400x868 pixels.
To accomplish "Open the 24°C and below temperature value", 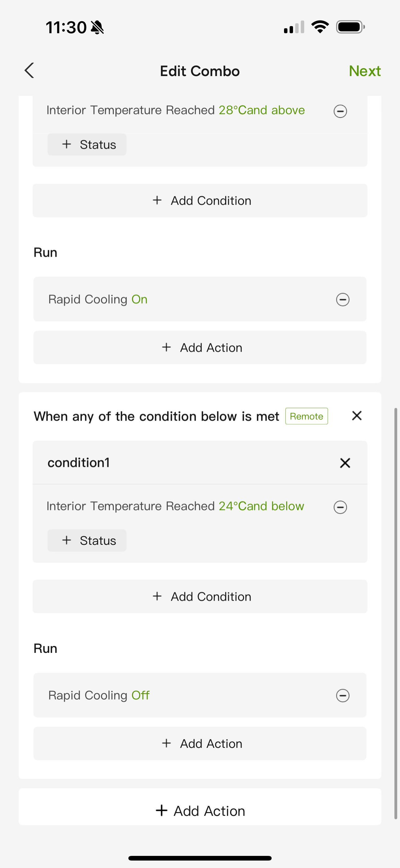I will pyautogui.click(x=261, y=506).
